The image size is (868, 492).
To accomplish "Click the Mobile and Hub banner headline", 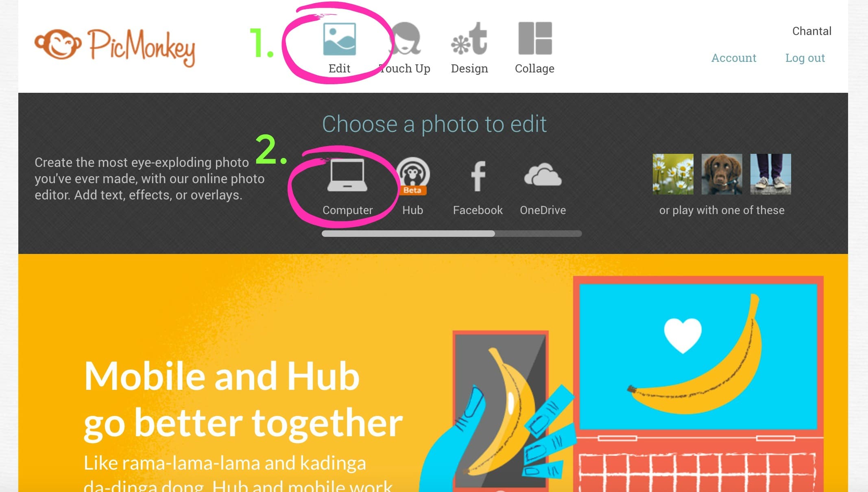I will pos(243,400).
